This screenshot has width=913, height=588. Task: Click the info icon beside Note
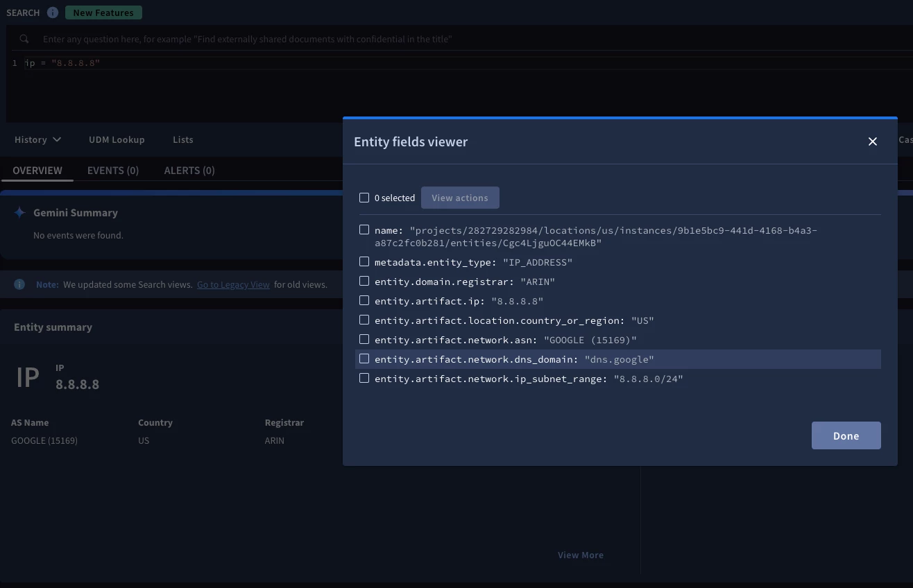click(x=19, y=284)
